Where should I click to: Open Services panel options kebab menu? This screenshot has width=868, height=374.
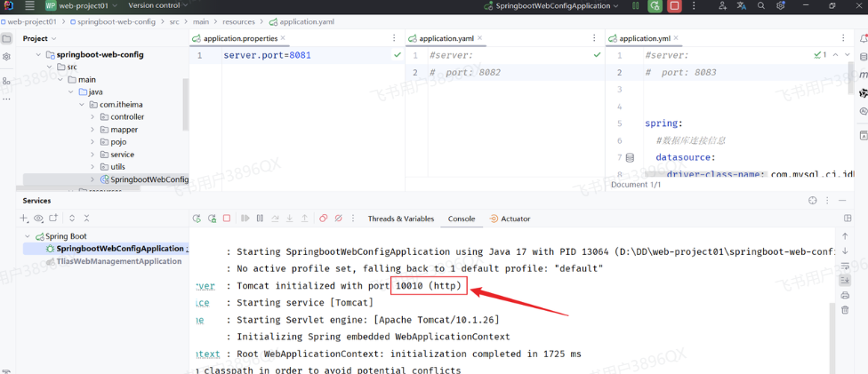828,200
